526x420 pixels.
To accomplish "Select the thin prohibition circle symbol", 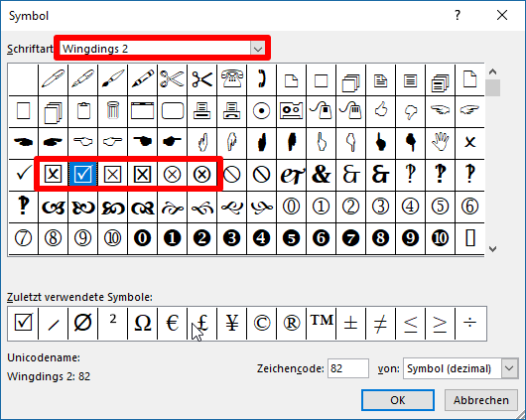I will 232,174.
